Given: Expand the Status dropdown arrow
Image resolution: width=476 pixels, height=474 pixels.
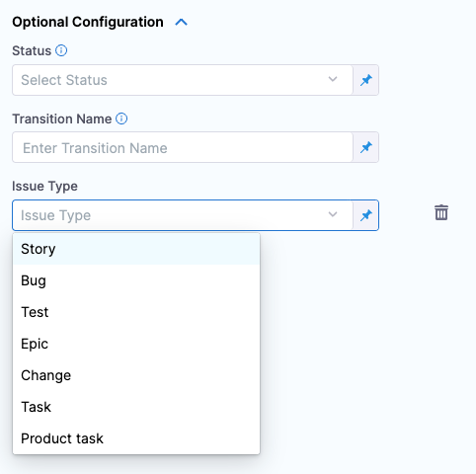Looking at the screenshot, I should pyautogui.click(x=333, y=79).
